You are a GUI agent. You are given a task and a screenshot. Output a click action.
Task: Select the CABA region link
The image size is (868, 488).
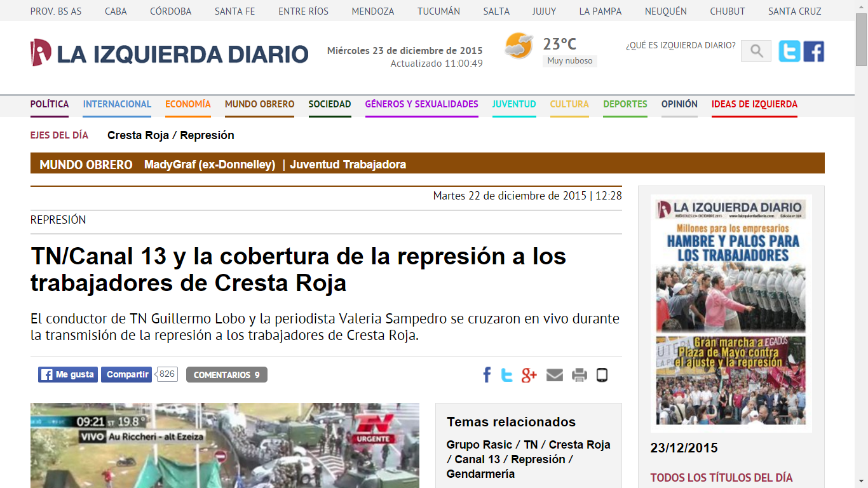(x=116, y=11)
